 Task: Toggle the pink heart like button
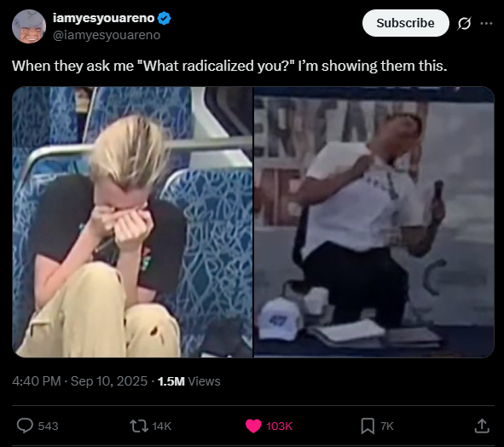(253, 426)
